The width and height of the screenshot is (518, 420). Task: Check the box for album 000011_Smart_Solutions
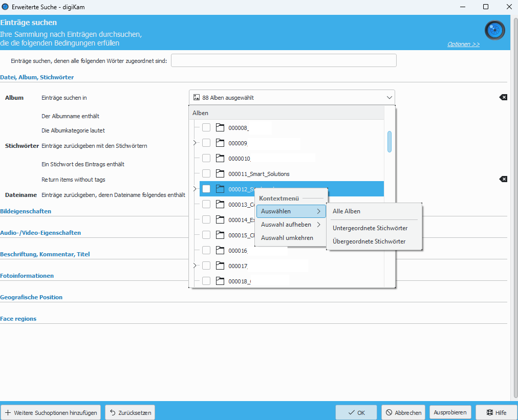[x=206, y=173]
